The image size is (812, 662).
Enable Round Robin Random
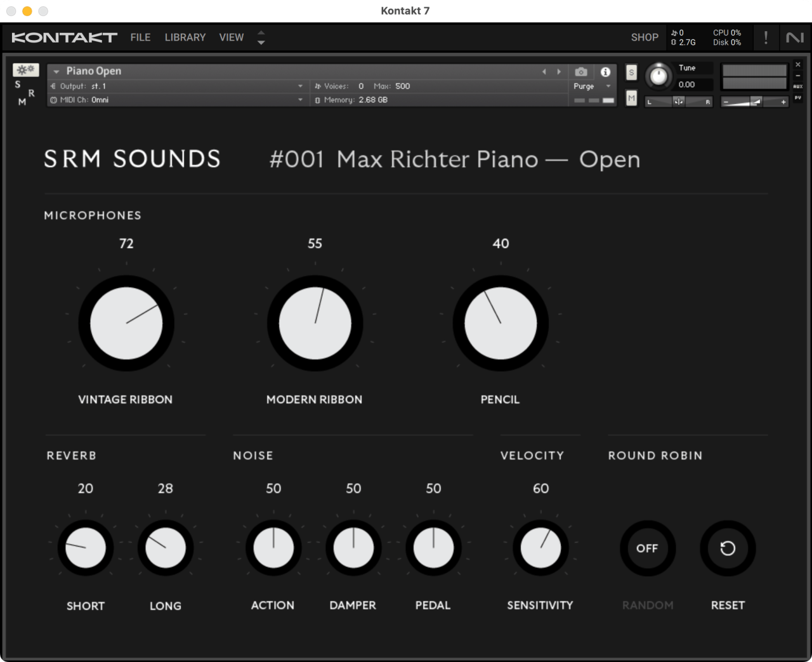(647, 548)
